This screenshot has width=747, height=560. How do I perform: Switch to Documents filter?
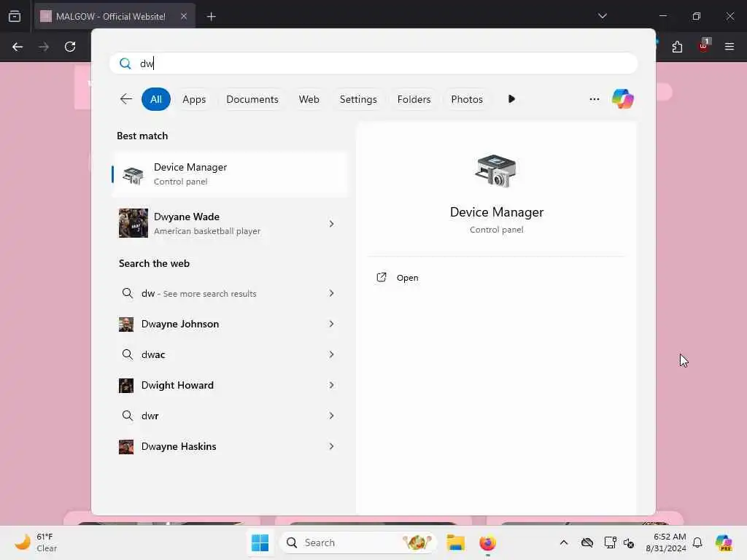[252, 99]
